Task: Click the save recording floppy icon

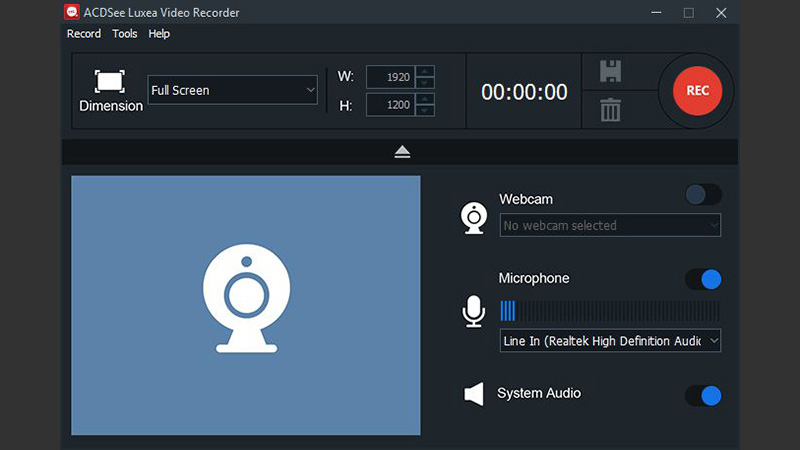Action: click(610, 71)
